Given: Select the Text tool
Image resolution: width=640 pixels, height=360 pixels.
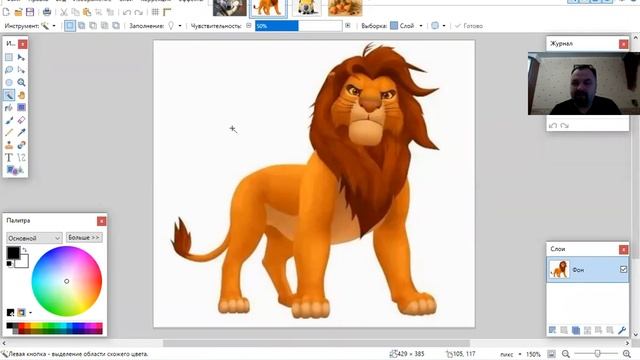Looking at the screenshot, I should [9, 158].
